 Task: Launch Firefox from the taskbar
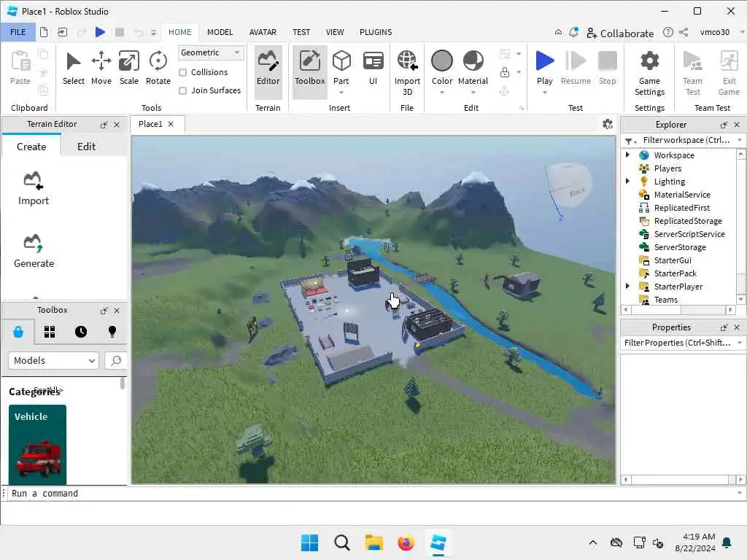(x=406, y=542)
